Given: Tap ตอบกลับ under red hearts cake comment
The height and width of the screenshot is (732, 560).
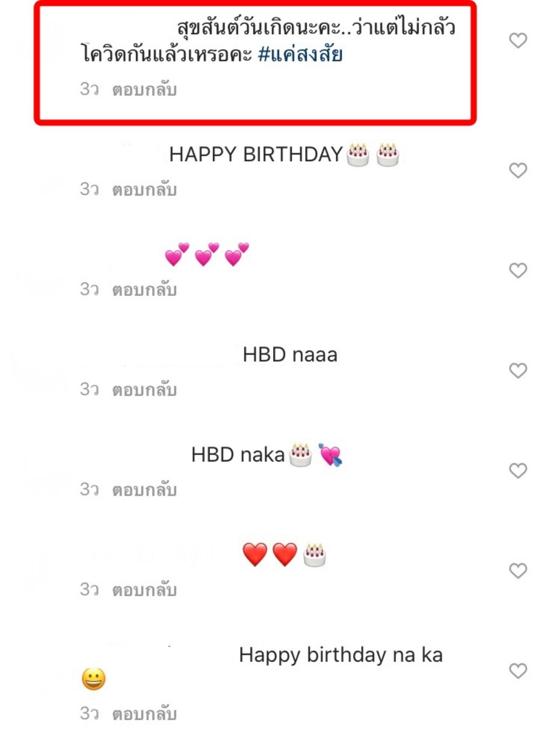Looking at the screenshot, I should click(x=144, y=590).
